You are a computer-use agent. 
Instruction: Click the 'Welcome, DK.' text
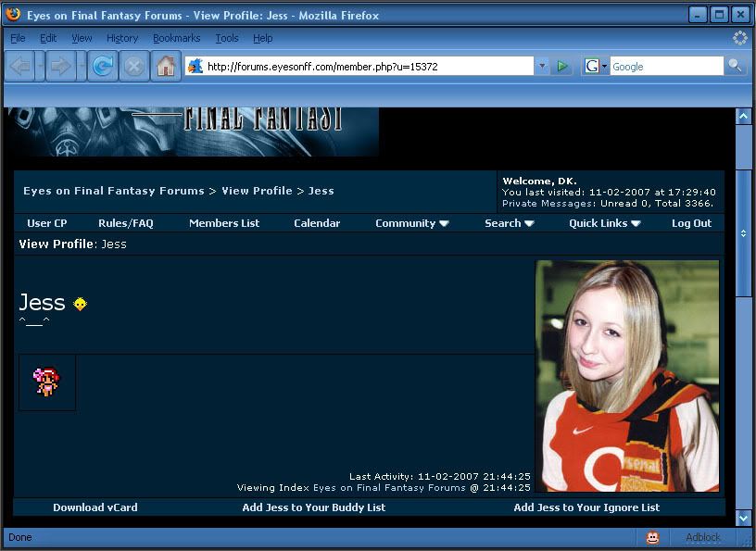539,182
